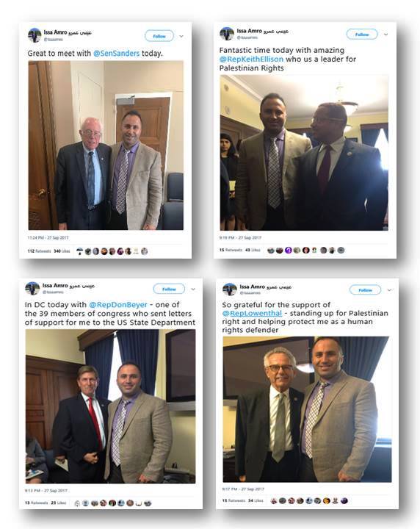Open the @RepLowenthal mention link
The height and width of the screenshot is (529, 420).
[x=252, y=313]
